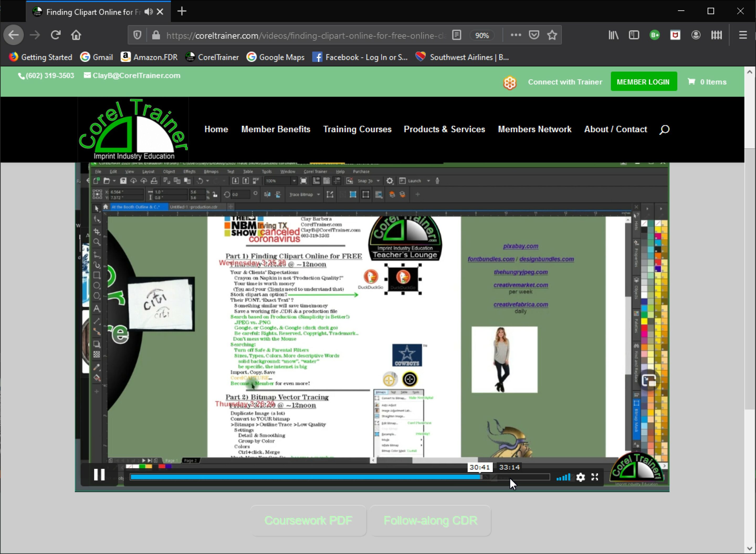Click the green B+ extension icon
This screenshot has height=554, width=756.
(x=654, y=35)
